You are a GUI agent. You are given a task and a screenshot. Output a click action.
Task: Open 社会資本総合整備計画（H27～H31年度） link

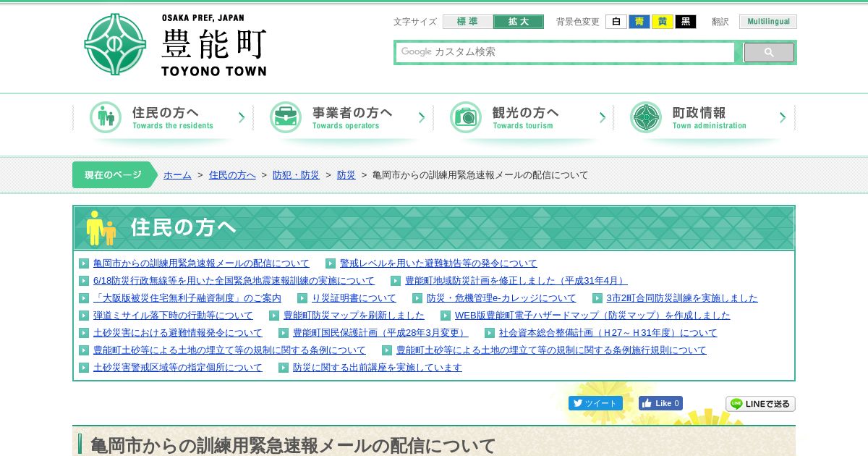[x=608, y=333]
